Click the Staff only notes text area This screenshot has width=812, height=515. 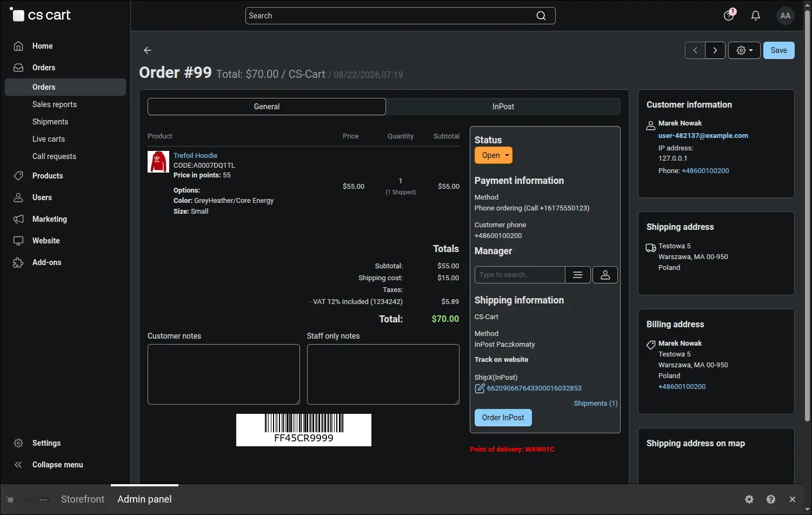(x=383, y=374)
